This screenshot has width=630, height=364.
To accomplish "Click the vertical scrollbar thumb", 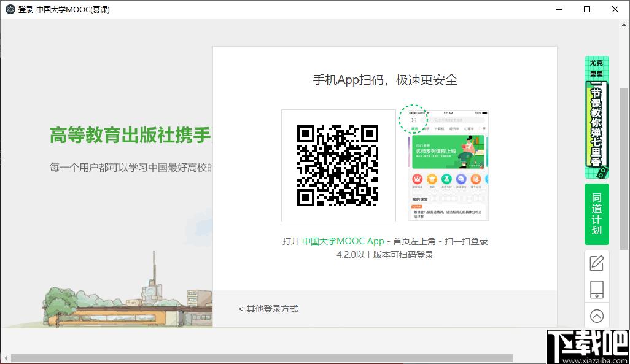I will [624, 166].
